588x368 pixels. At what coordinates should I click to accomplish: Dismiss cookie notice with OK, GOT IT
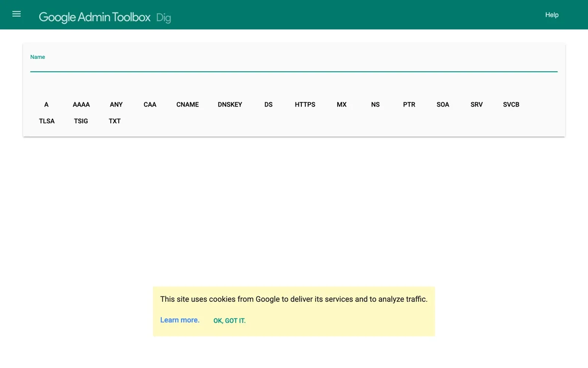(229, 321)
